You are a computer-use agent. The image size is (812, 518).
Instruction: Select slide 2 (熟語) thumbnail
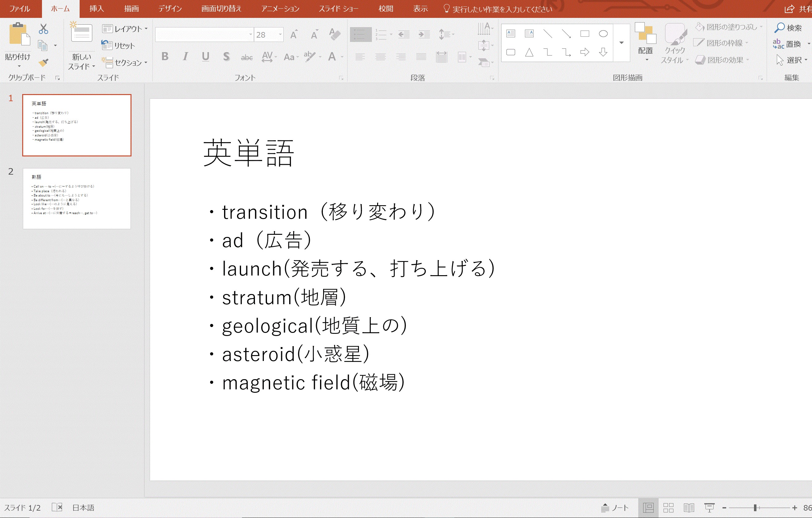(77, 198)
